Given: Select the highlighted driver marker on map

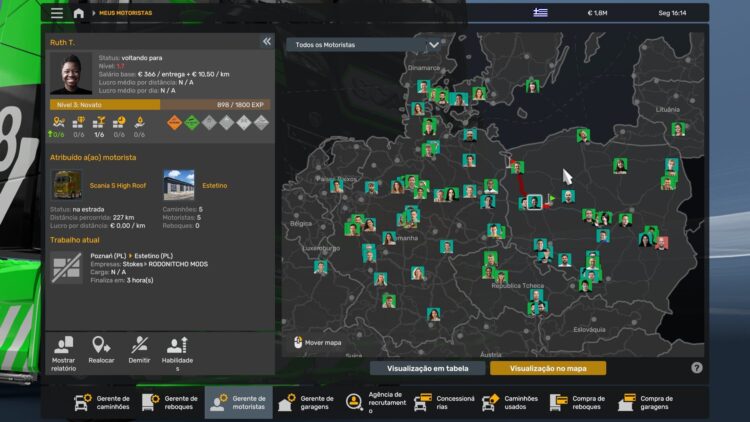Looking at the screenshot, I should (534, 202).
